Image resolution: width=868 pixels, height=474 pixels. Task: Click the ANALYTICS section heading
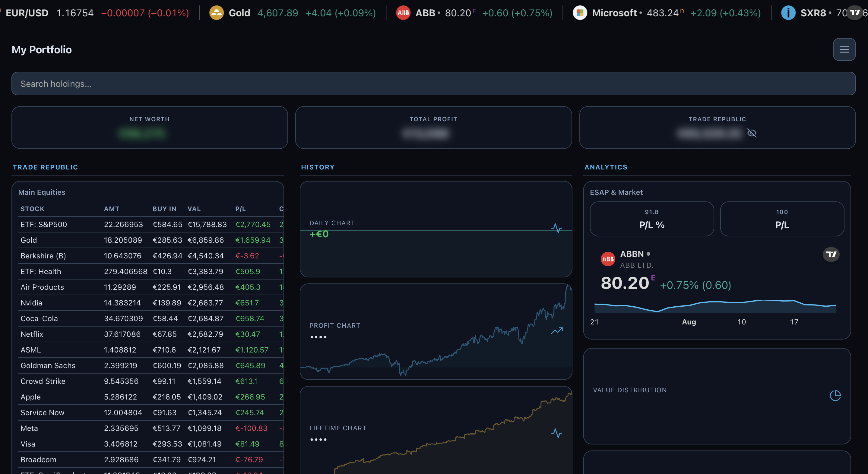coord(606,167)
